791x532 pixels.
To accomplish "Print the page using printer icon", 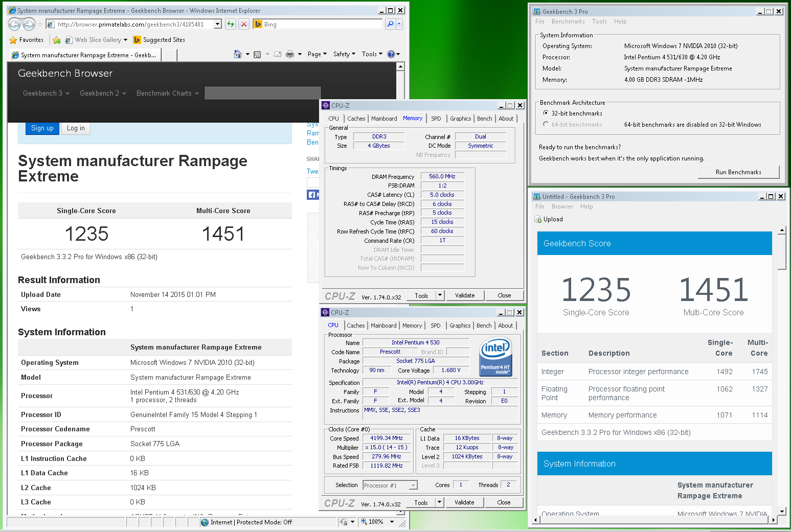I will click(x=290, y=54).
